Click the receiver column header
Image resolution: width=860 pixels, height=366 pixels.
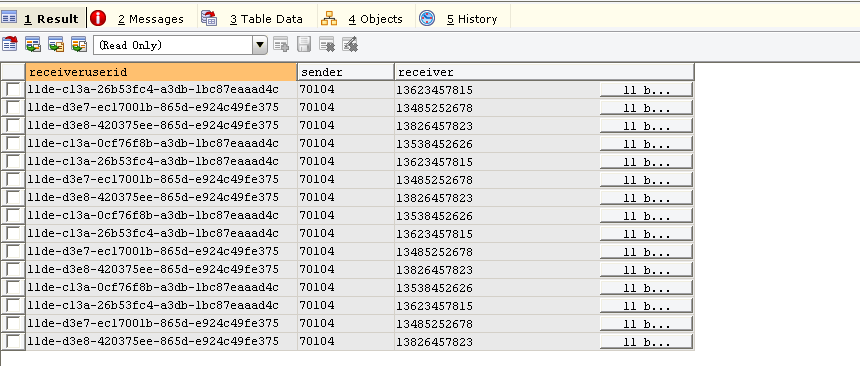[544, 72]
